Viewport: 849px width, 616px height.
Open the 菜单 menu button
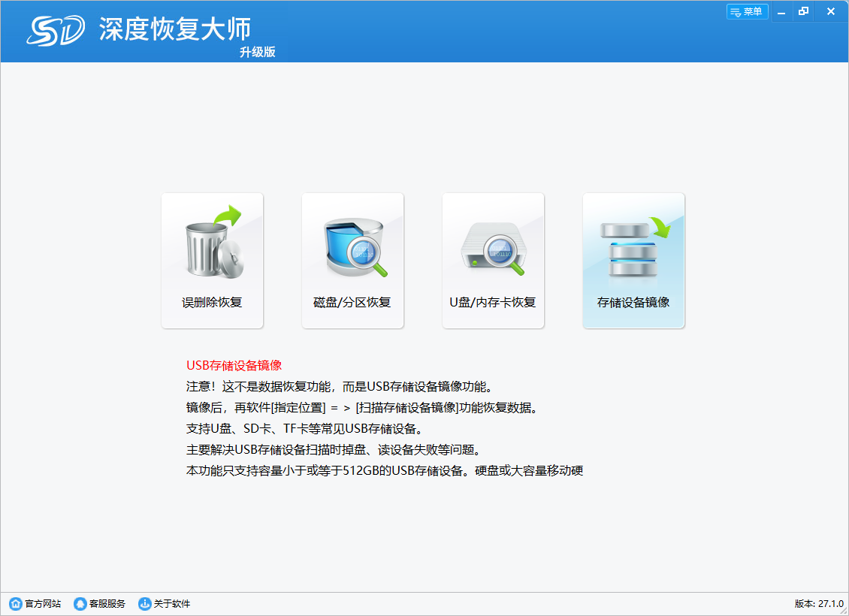(x=747, y=12)
